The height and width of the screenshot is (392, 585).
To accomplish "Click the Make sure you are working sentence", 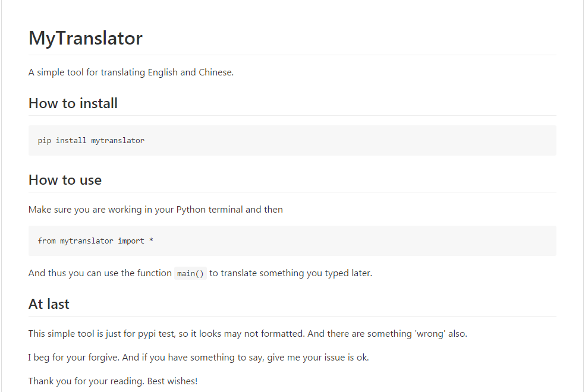I will [x=156, y=210].
